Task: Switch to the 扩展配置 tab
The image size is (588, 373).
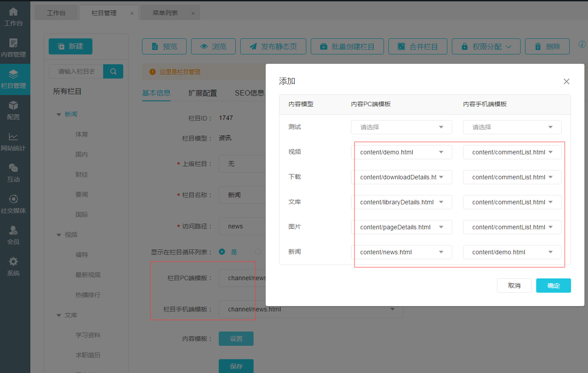Action: (202, 93)
